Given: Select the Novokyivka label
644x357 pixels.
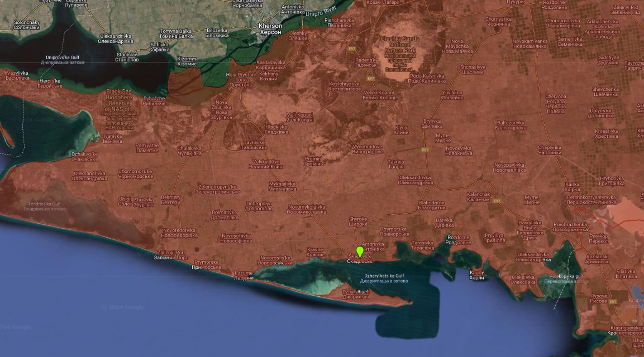Looking at the screenshot, I should tap(459, 151).
